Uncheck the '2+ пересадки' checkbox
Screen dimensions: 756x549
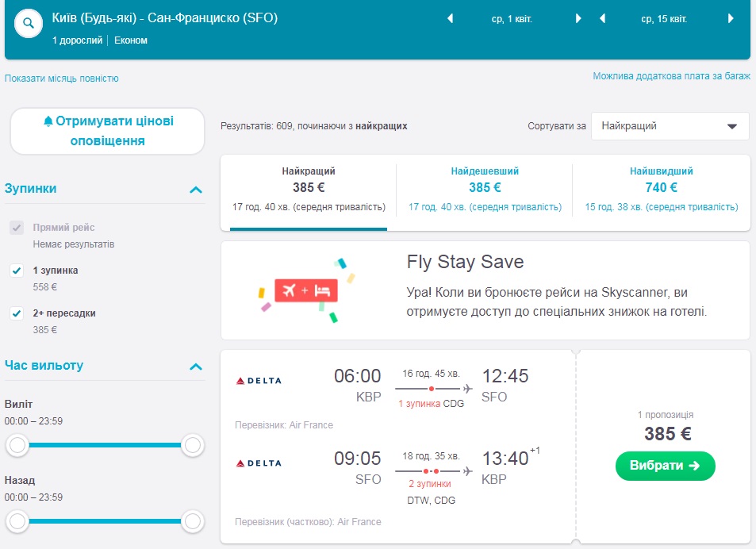(x=17, y=313)
